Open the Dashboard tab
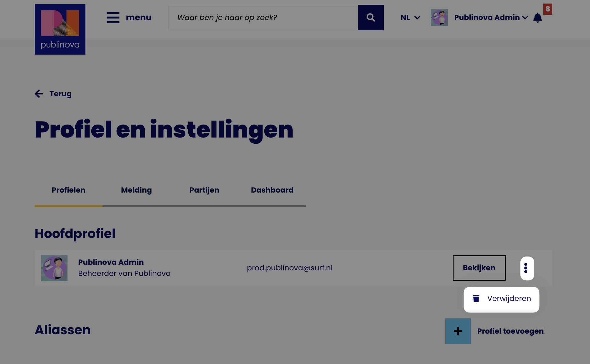The image size is (590, 364). [272, 190]
